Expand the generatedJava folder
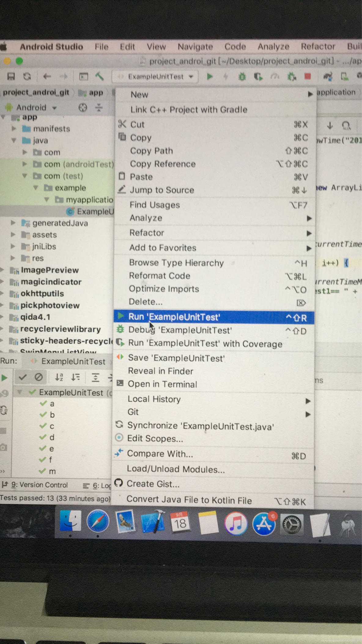Screen dimensions: 362x644 tap(13, 223)
